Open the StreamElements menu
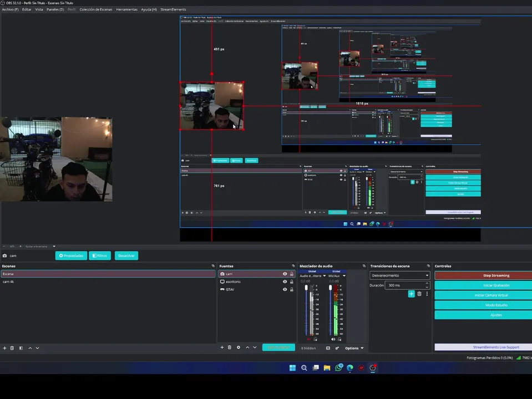This screenshot has height=399, width=532. click(173, 9)
